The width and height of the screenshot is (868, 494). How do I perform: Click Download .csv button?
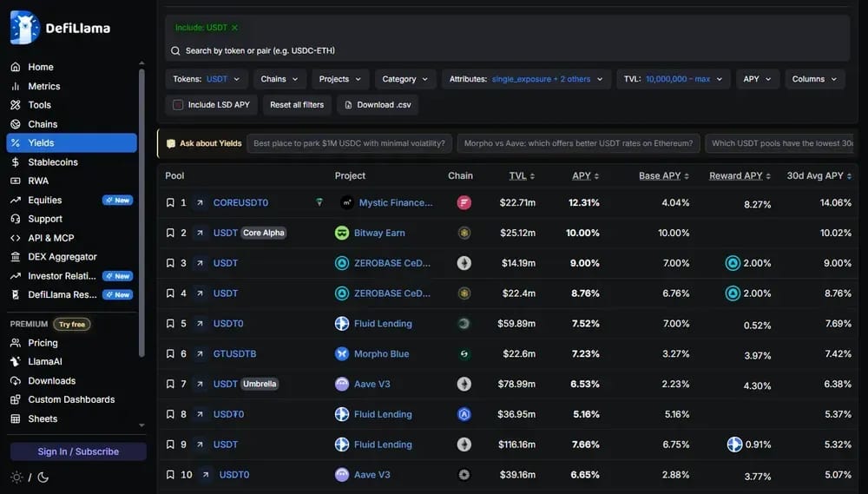pyautogui.click(x=378, y=105)
